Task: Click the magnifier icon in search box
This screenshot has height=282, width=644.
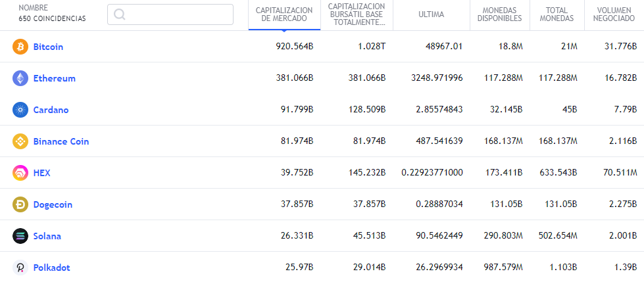Action: point(120,14)
